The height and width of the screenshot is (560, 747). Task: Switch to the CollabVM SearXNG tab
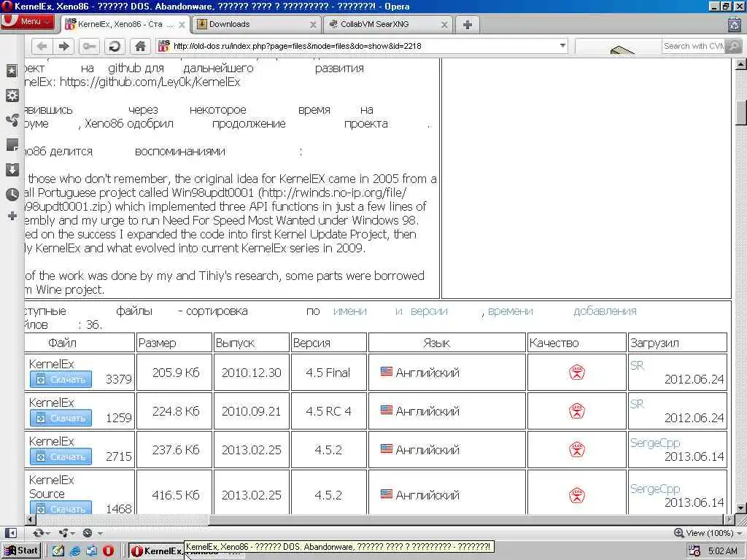click(388, 24)
